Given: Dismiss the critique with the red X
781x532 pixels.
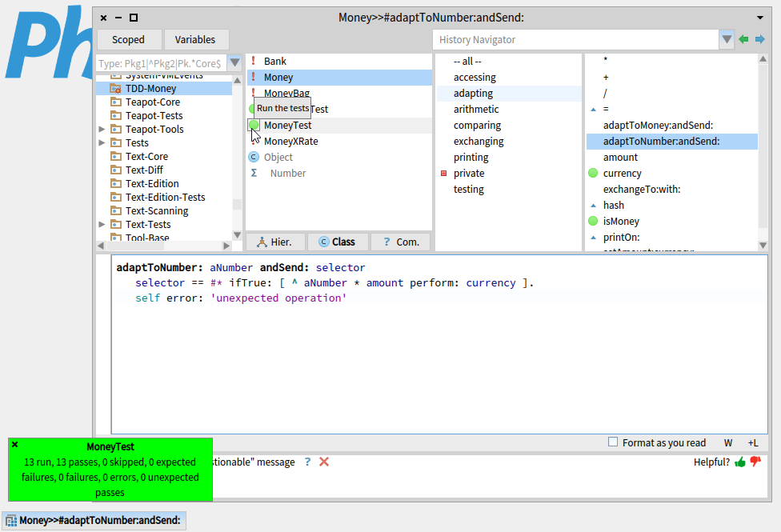Looking at the screenshot, I should click(324, 462).
